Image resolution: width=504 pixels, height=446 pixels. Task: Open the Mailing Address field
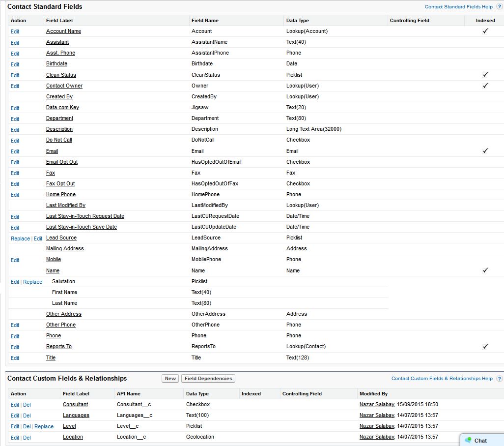click(x=65, y=248)
